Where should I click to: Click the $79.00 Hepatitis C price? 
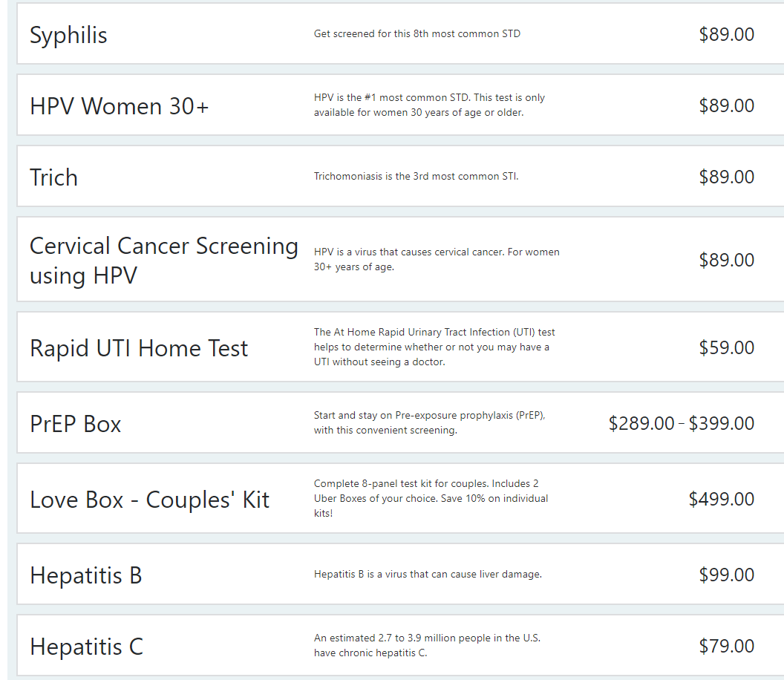[726, 646]
